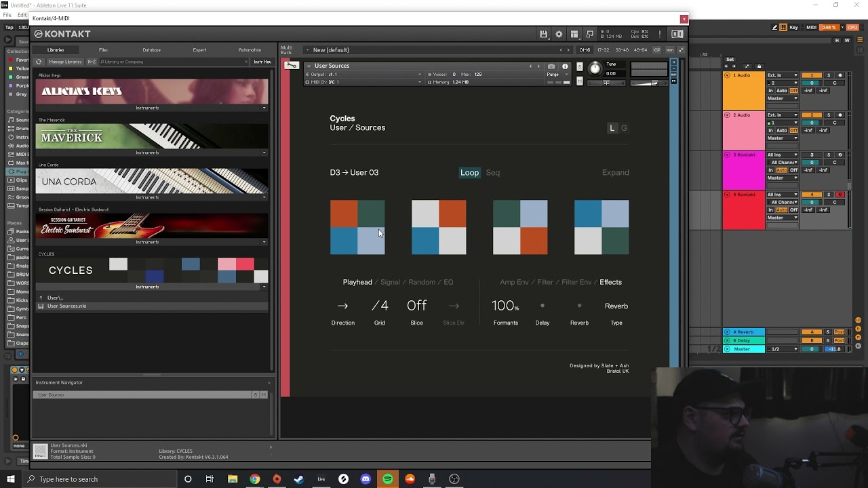The height and width of the screenshot is (488, 868).
Task: Click the exclamation panic button in Kontakt
Action: point(659,34)
